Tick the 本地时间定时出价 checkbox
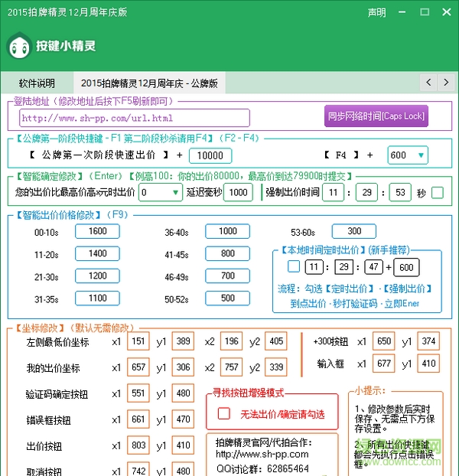Viewport: 459px width, 476px height. pos(294,267)
